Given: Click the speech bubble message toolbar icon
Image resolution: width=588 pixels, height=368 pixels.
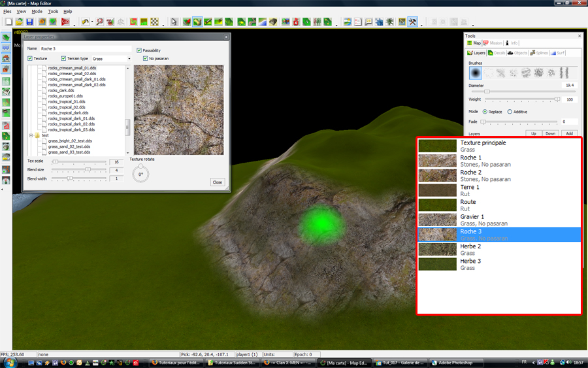Looking at the screenshot, I should [x=368, y=22].
